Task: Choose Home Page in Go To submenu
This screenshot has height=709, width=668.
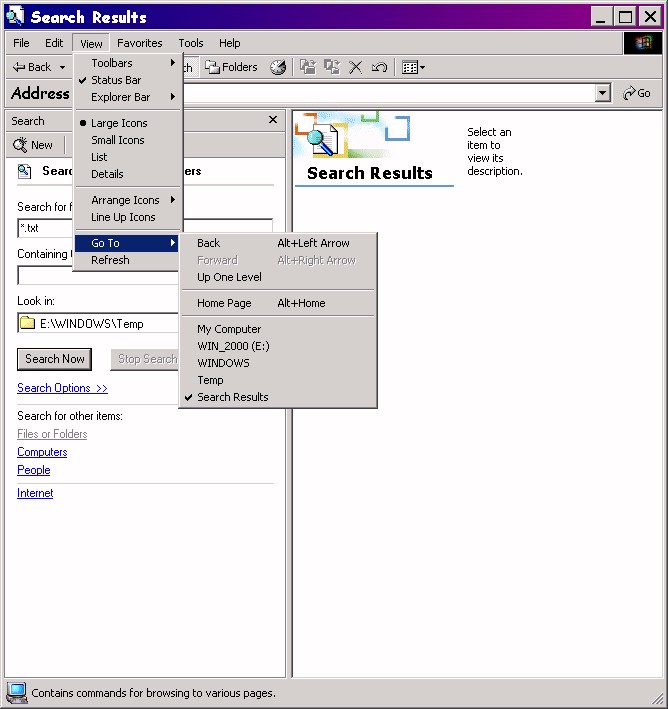Action: 278,303
